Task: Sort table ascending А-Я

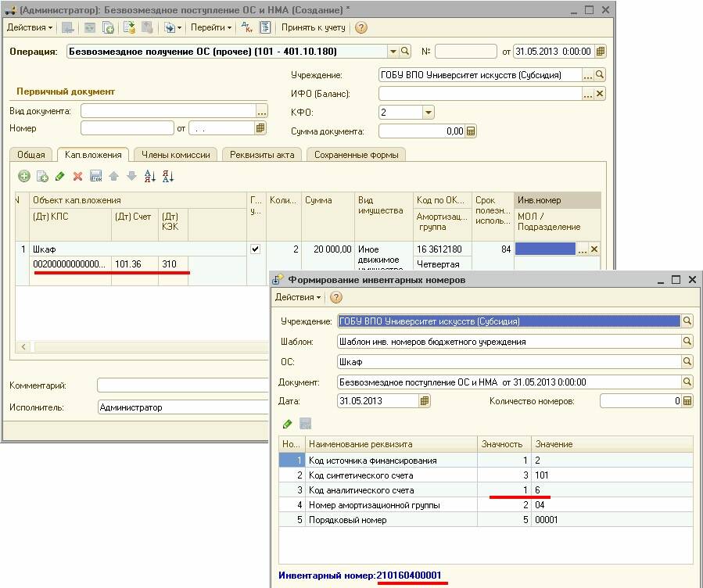Action: [149, 176]
